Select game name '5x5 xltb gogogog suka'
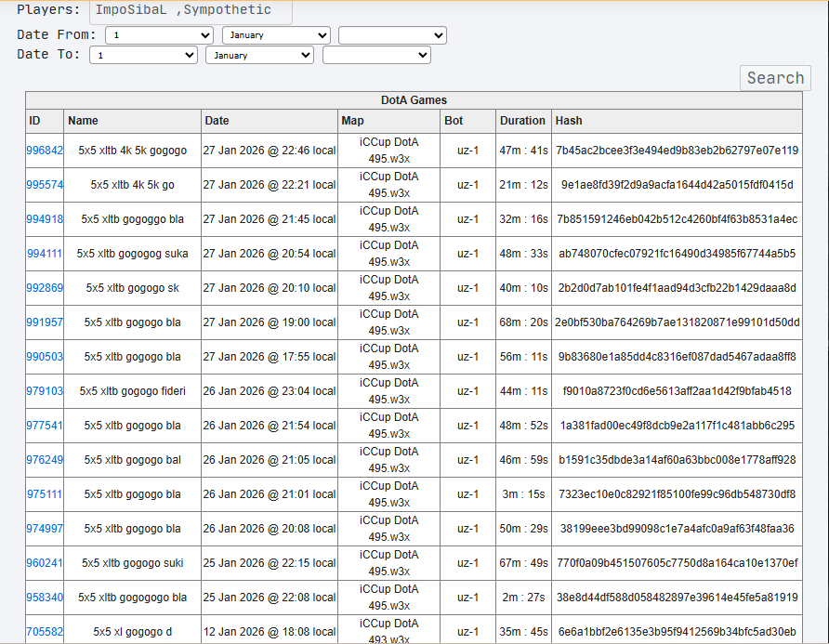 pyautogui.click(x=132, y=254)
